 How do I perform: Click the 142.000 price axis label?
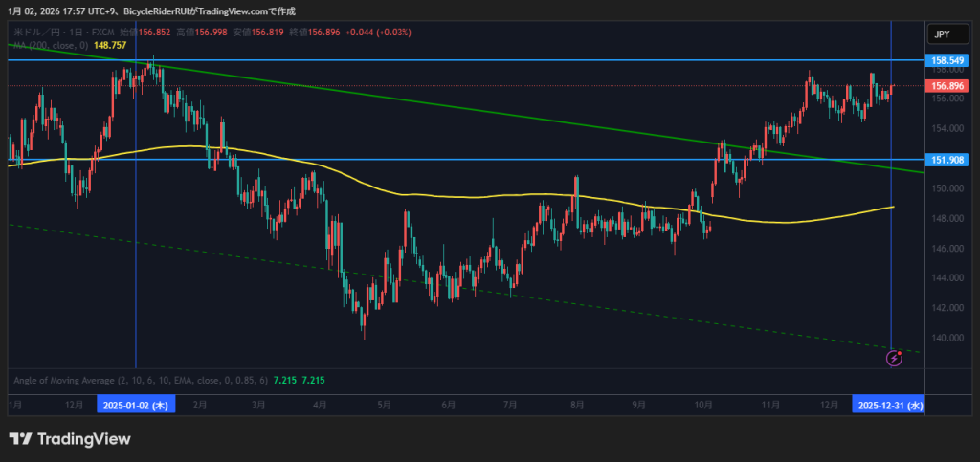coord(947,308)
